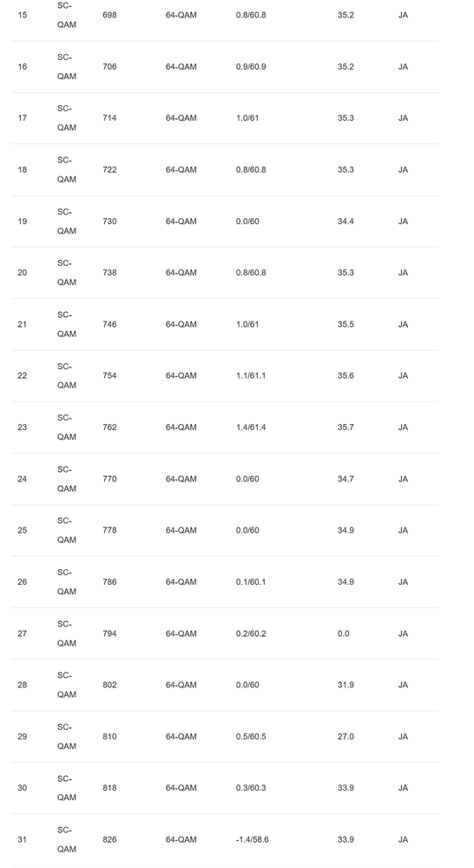The width and height of the screenshot is (474, 868).
Task: Select frequency 778 in row 25
Action: click(x=109, y=530)
